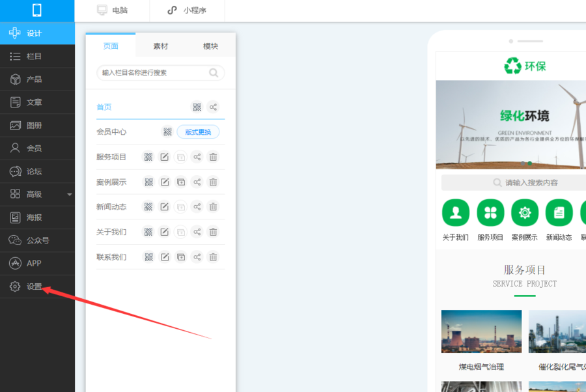
Task: Show QR code for 新闻动态
Action: [x=148, y=206]
